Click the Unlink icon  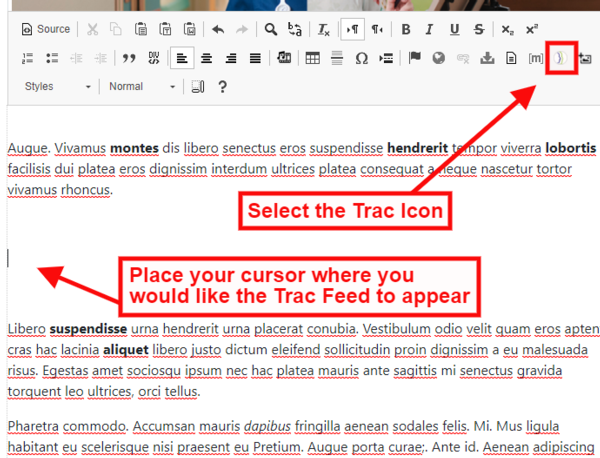[x=463, y=58]
